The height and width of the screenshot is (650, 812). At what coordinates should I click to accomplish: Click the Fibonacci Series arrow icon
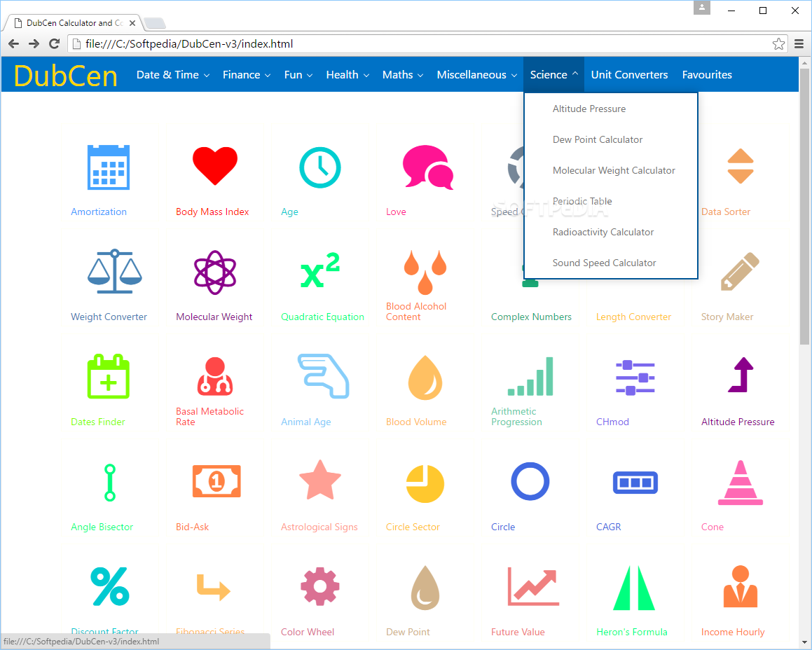tap(214, 588)
